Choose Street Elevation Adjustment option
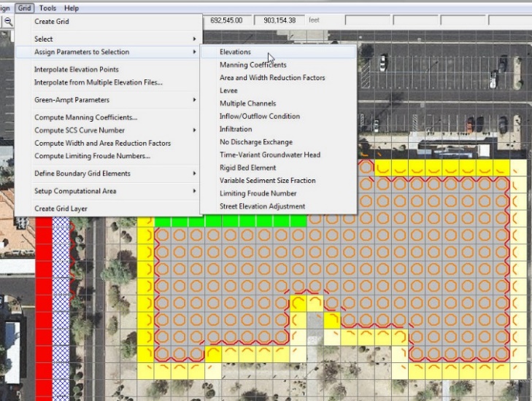Screen dimensions: 532x401 pos(262,206)
